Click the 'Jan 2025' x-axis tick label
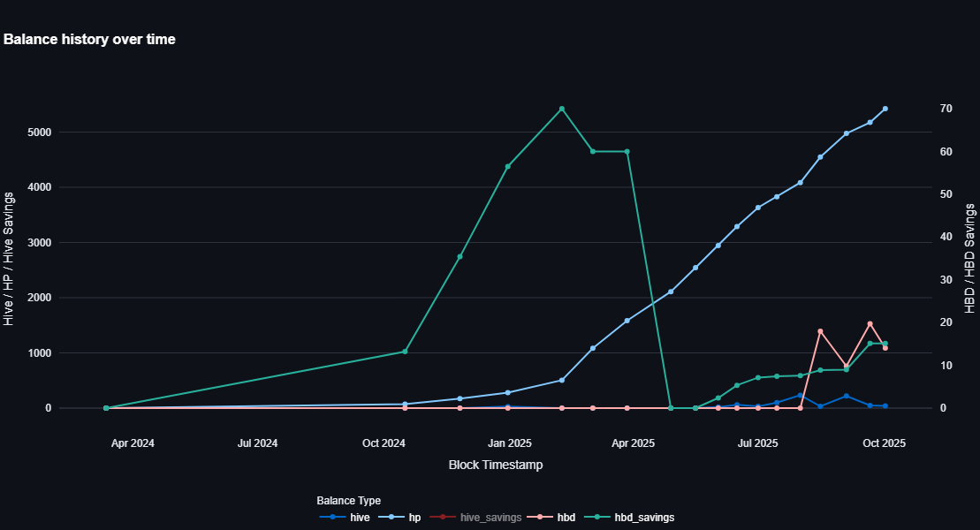 click(509, 443)
